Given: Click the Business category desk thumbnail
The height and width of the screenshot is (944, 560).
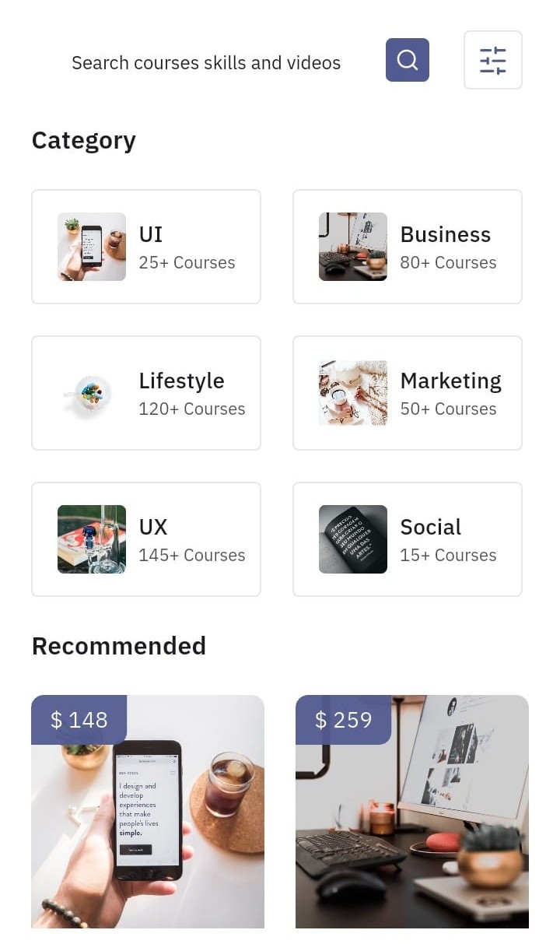Looking at the screenshot, I should click(x=353, y=247).
